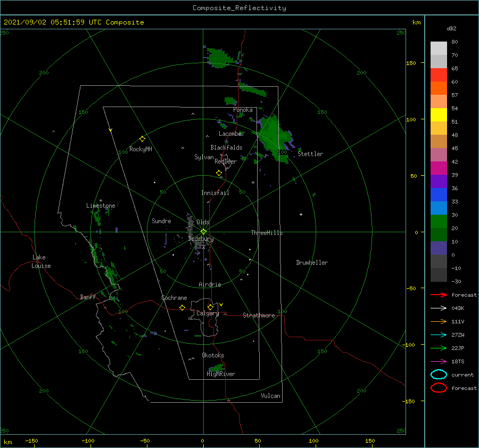Click the yellow diamond marker near Cochrane
This screenshot has height=448, width=479.
point(182,307)
